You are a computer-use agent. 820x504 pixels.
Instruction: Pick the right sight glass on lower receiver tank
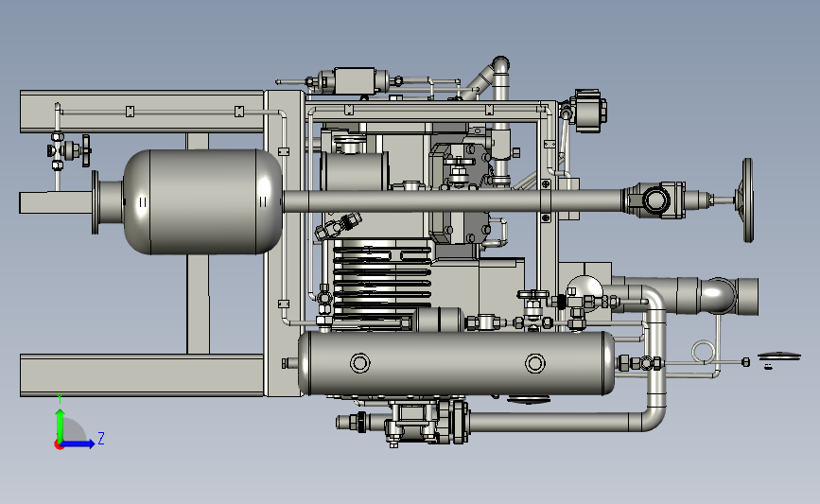(x=535, y=363)
